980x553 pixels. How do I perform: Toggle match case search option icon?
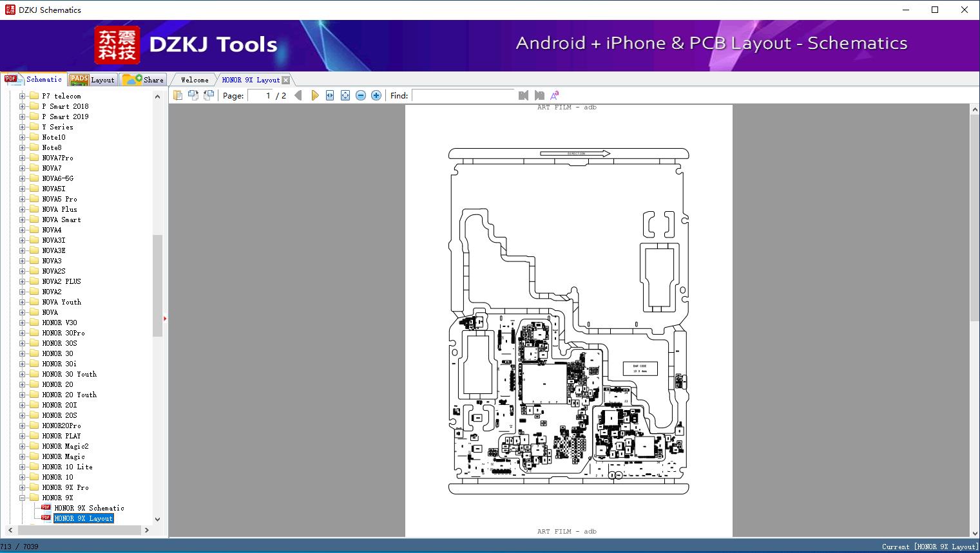[x=554, y=95]
